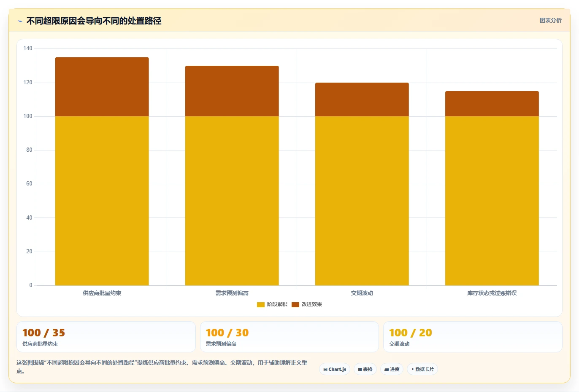Click the 交期波动 brown top bar segment
The height and width of the screenshot is (392, 579).
pyautogui.click(x=362, y=99)
